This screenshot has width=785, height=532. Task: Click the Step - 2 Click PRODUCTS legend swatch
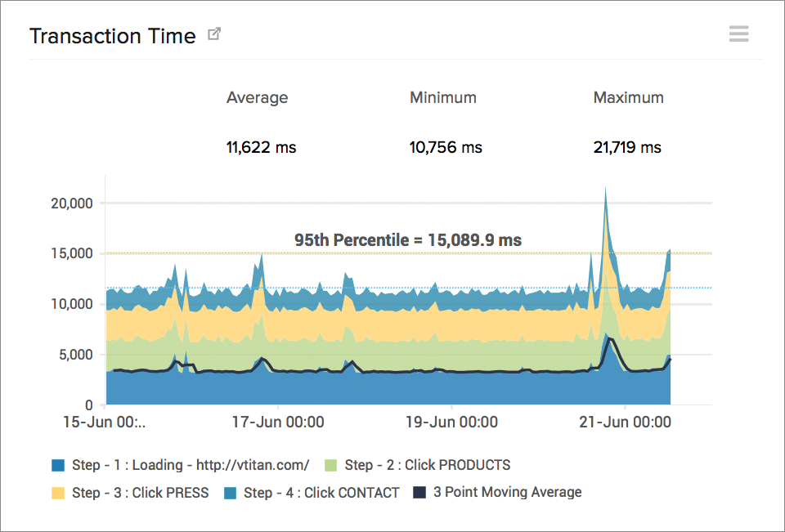(331, 464)
